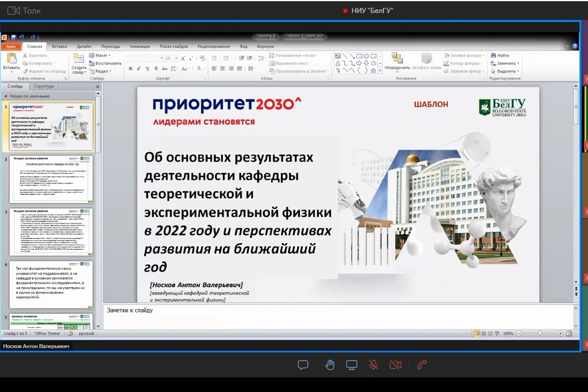Screen dimensions: 588x392
Task: Toggle the muted microphone in the call bar
Action: point(373,365)
